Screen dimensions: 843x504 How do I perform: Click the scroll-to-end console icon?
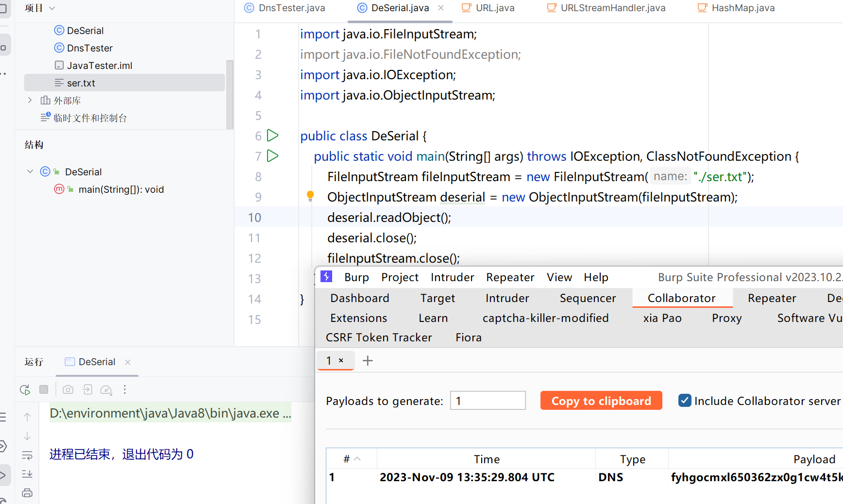pos(27,474)
